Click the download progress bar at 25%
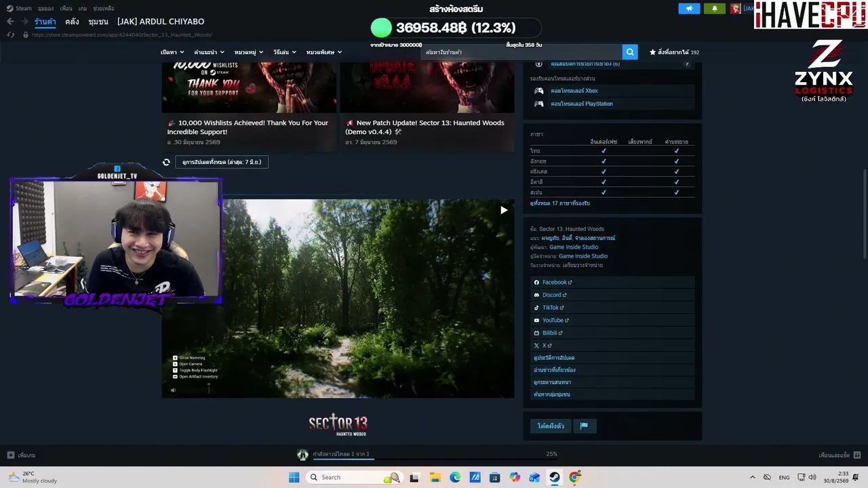Screen dimensions: 868x488 [434, 458]
